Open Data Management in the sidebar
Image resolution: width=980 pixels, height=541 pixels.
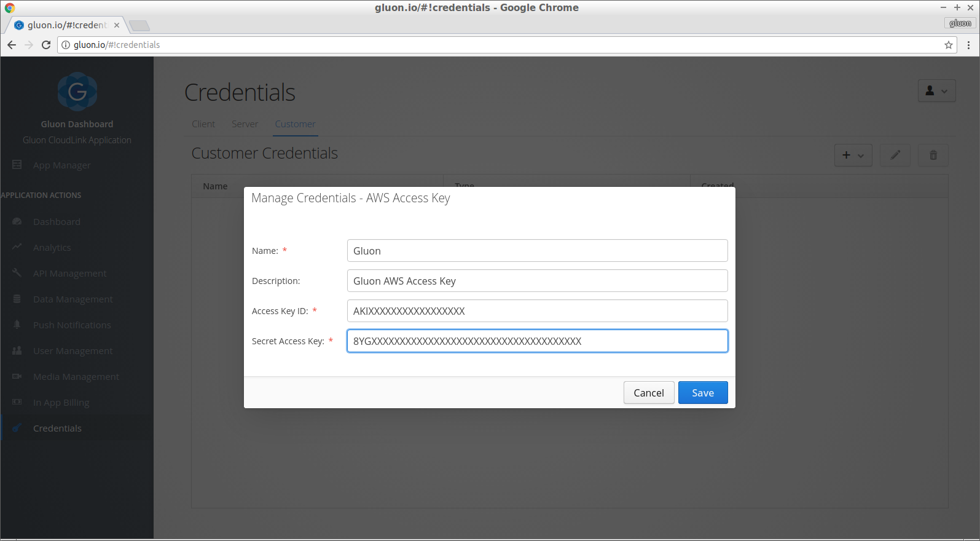pos(73,299)
